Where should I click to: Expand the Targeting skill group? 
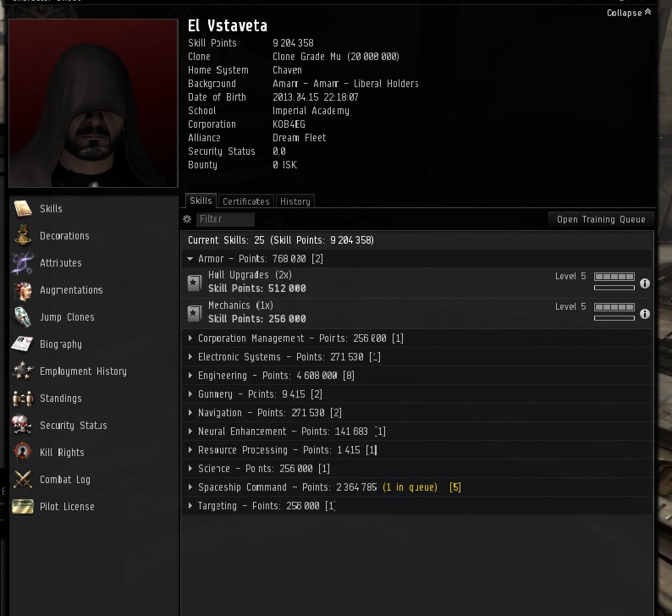coord(190,506)
